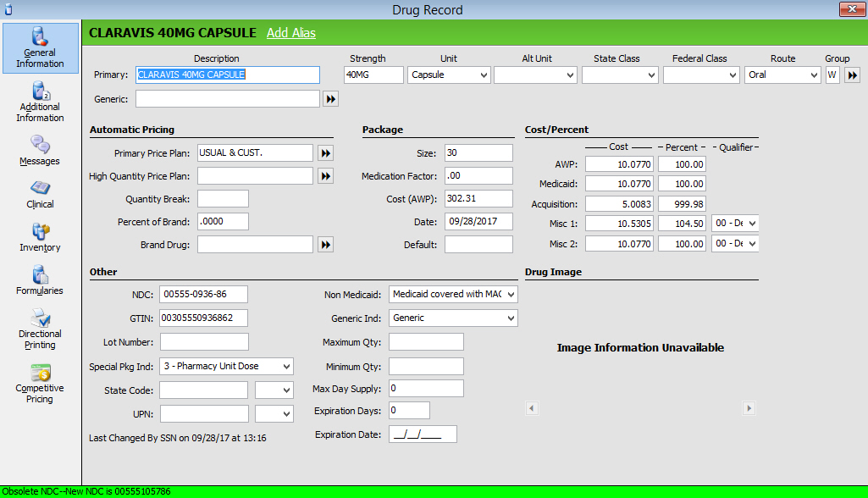The image size is (868, 498).
Task: Open the Additional Information section
Action: (x=40, y=102)
